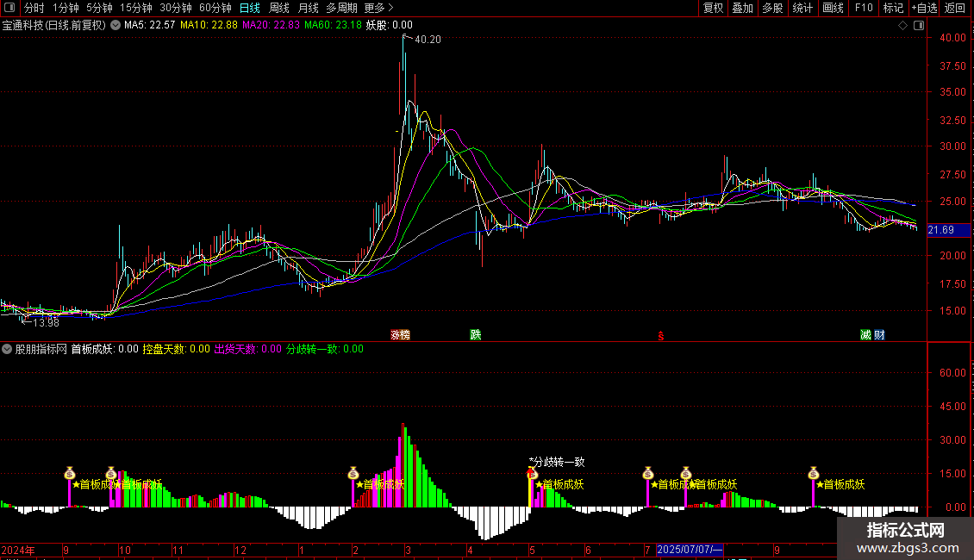Image resolution: width=974 pixels, height=560 pixels.
Task: Click the 2025/07/07 date marker on timeline
Action: tap(690, 550)
